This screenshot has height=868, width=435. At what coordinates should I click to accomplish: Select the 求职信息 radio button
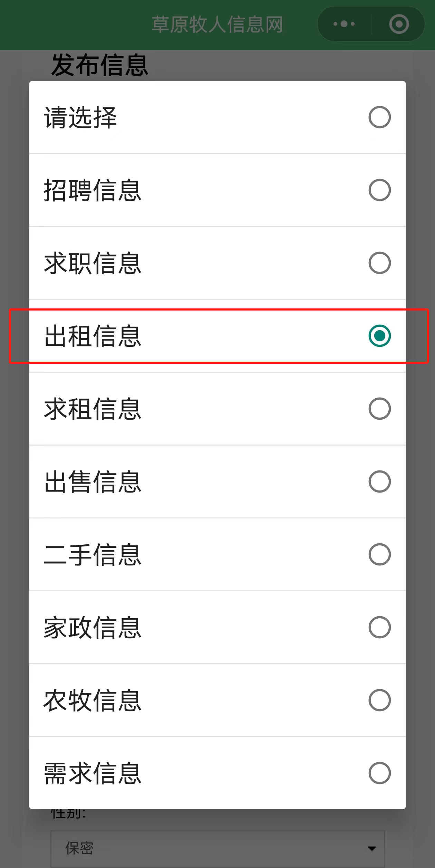pyautogui.click(x=379, y=263)
